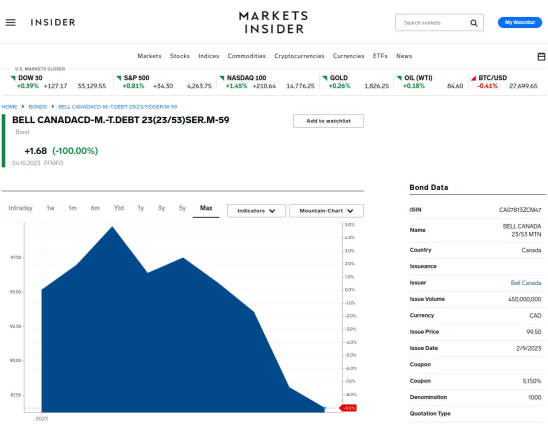Click the Denomination value 1000

point(534,397)
